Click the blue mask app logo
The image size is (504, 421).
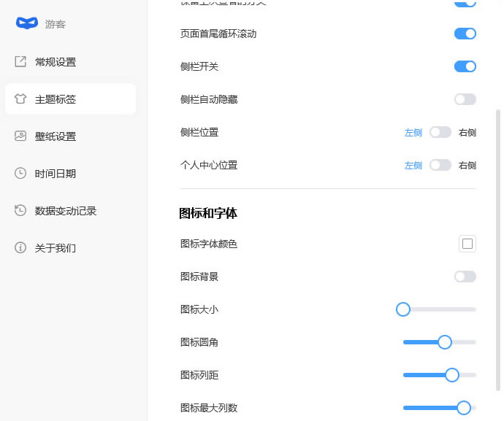tap(26, 23)
